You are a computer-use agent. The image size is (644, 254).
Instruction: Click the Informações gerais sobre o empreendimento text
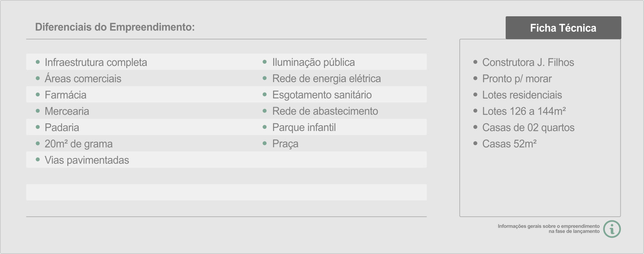coord(549,226)
